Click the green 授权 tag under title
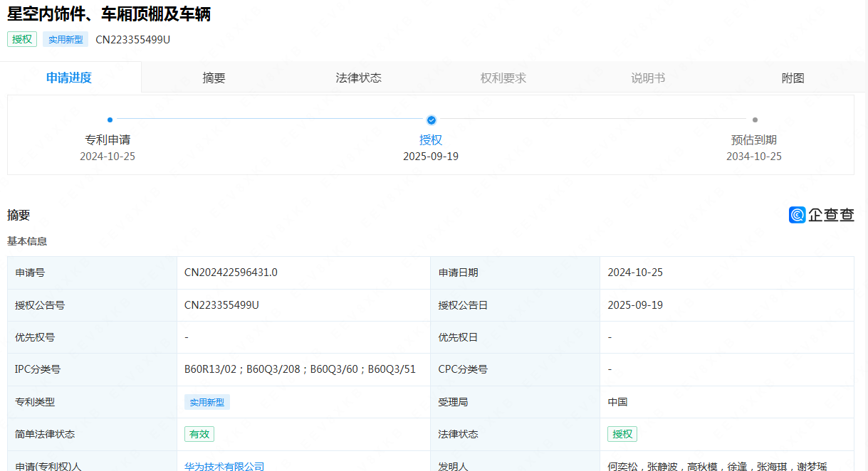Screen dimensions: 868x471 [22, 39]
